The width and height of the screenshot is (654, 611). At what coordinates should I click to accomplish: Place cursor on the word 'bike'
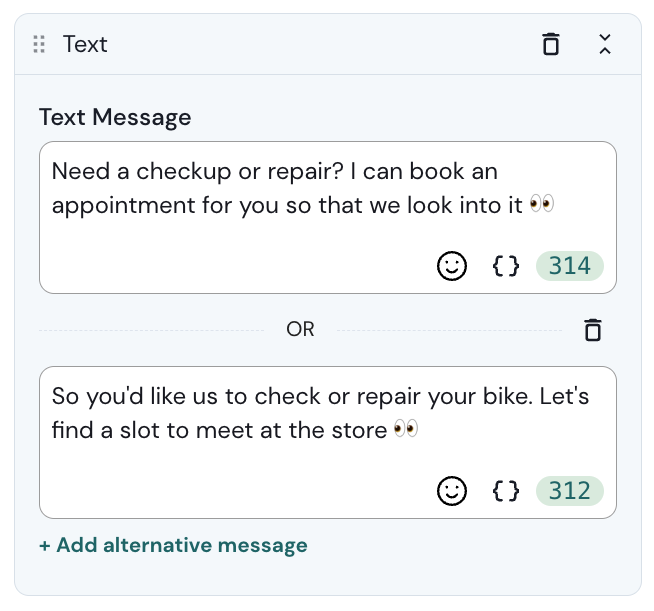coord(508,396)
